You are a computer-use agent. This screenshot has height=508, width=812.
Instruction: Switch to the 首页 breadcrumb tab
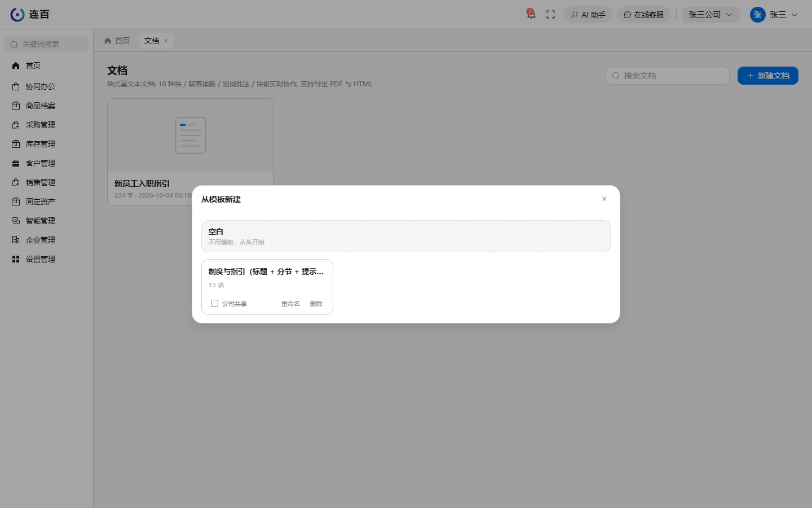pyautogui.click(x=117, y=41)
